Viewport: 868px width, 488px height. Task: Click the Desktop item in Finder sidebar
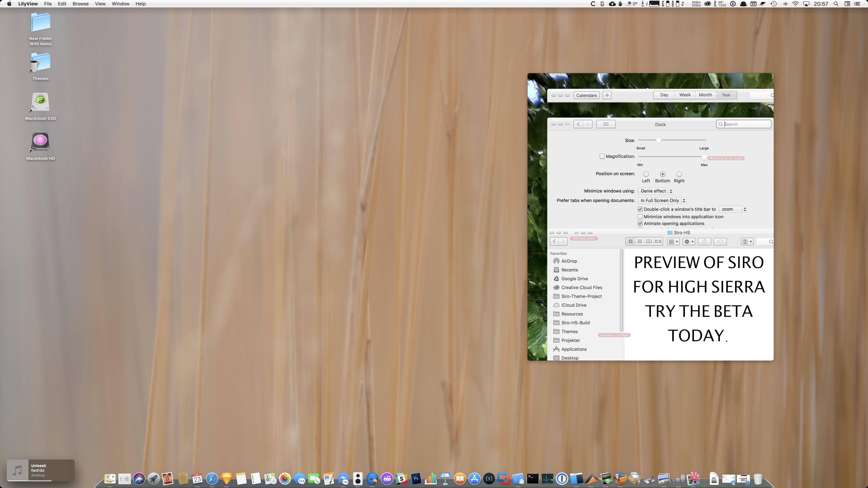point(569,358)
